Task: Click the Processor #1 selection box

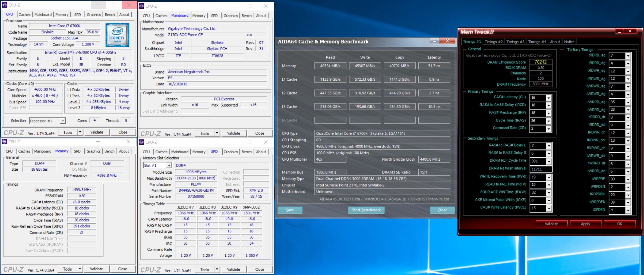Action: click(x=47, y=121)
